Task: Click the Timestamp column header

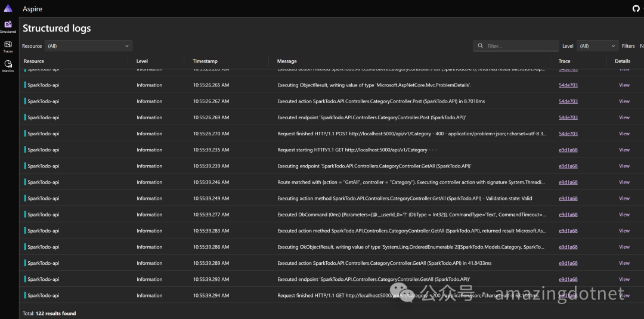Action: coord(205,61)
